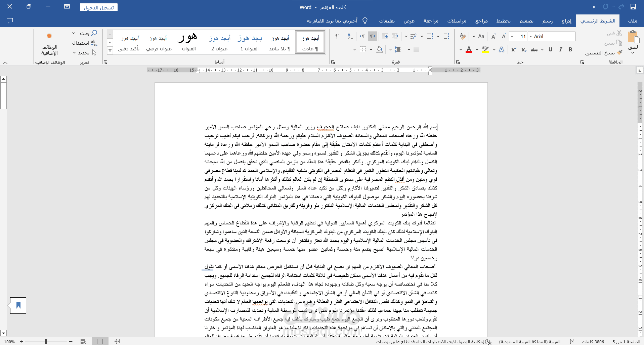
Task: Open the Design (تصميم) tab
Action: coord(526,21)
